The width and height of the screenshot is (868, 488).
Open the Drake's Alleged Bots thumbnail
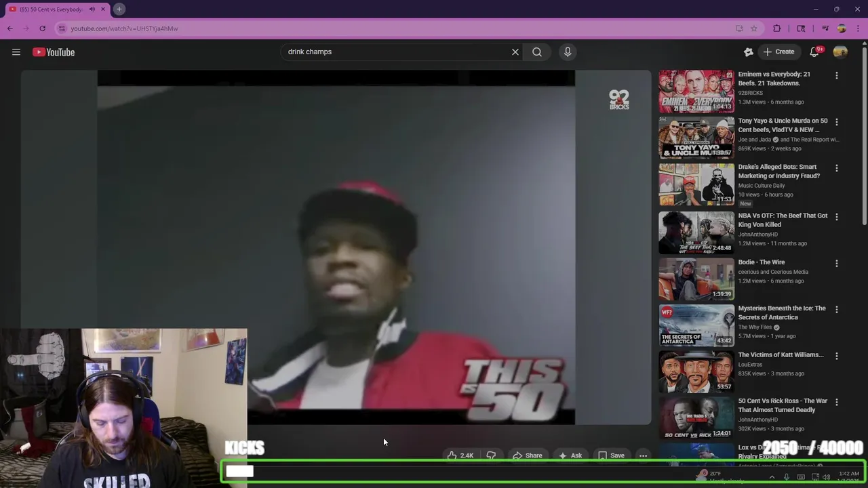[696, 184]
